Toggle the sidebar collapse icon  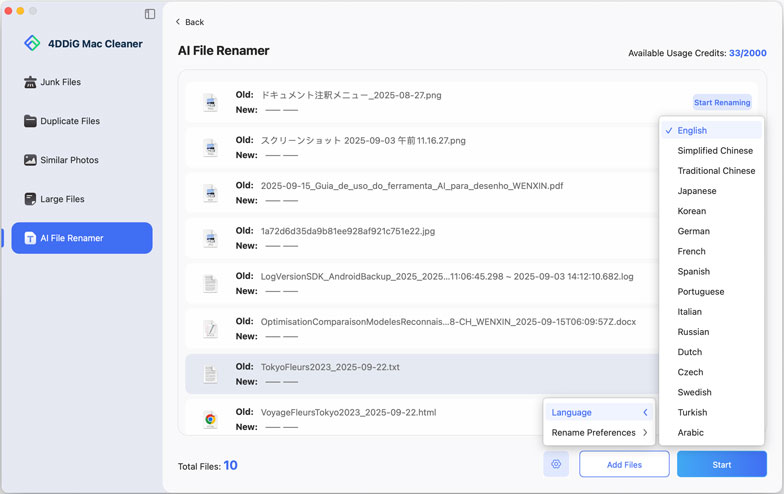coord(150,14)
